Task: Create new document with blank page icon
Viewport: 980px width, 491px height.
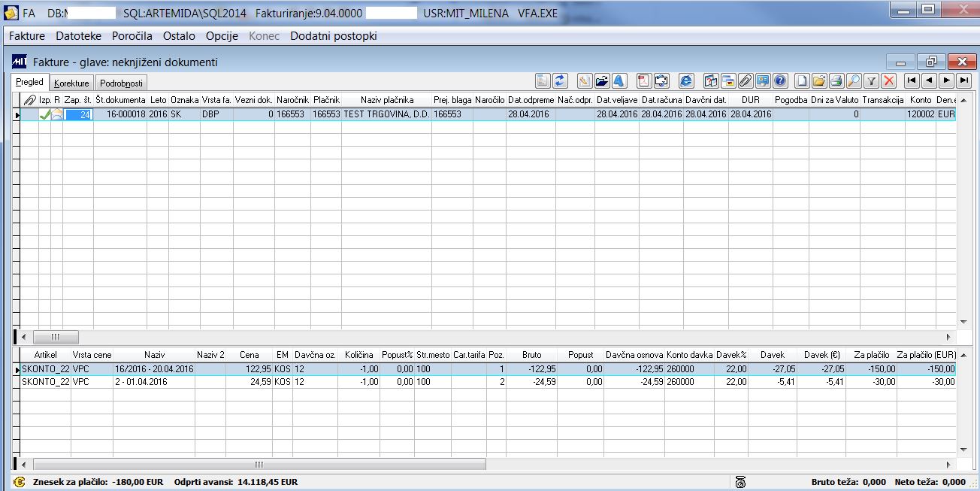Action: click(x=802, y=80)
